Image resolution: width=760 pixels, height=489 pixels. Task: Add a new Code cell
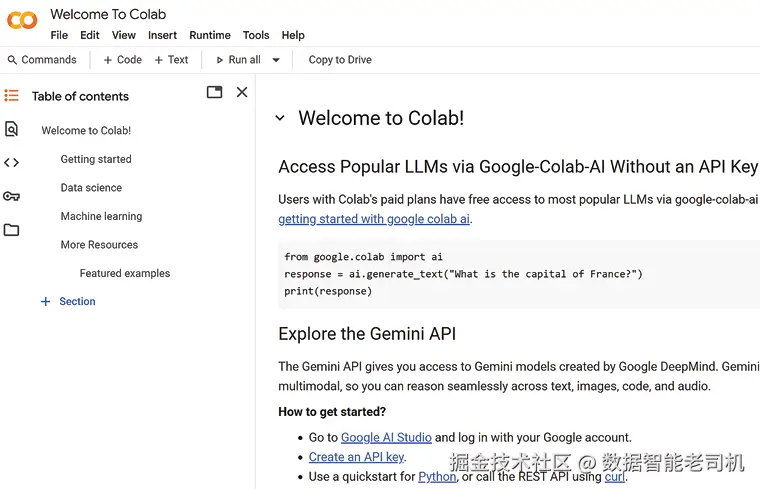point(123,60)
